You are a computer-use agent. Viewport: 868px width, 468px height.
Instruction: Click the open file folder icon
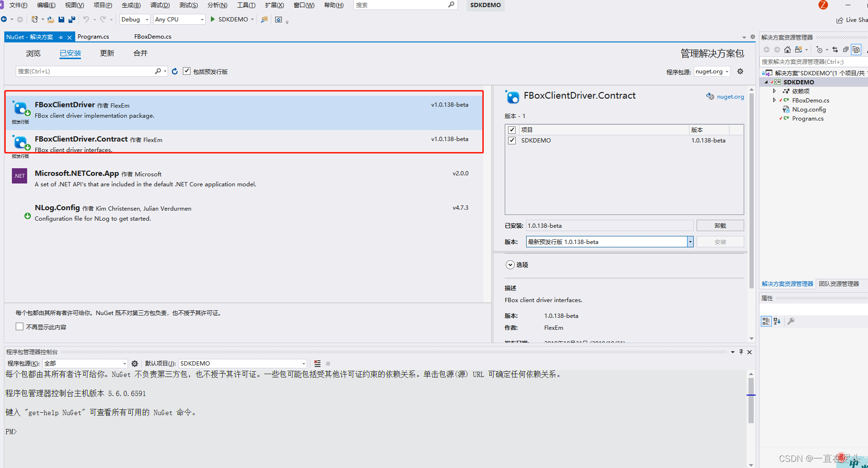click(50, 20)
